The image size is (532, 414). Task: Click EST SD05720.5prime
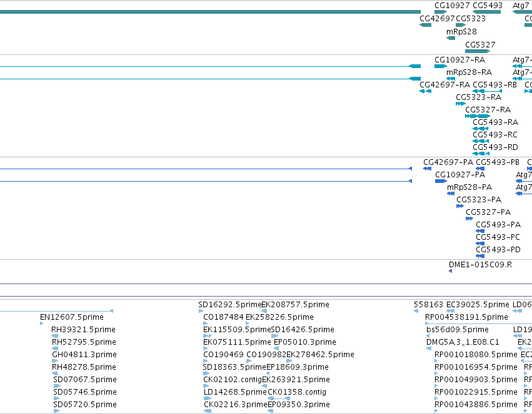[x=56, y=412]
